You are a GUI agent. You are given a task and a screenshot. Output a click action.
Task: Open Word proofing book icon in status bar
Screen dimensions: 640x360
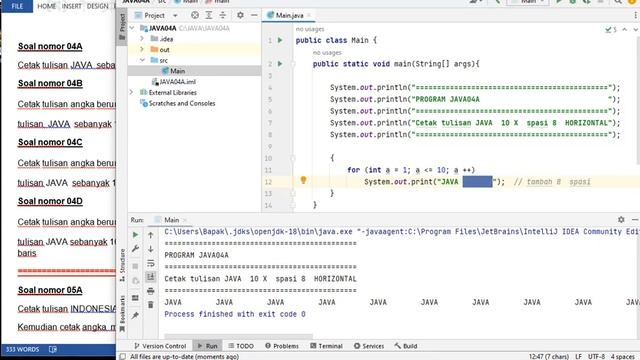click(x=53, y=349)
